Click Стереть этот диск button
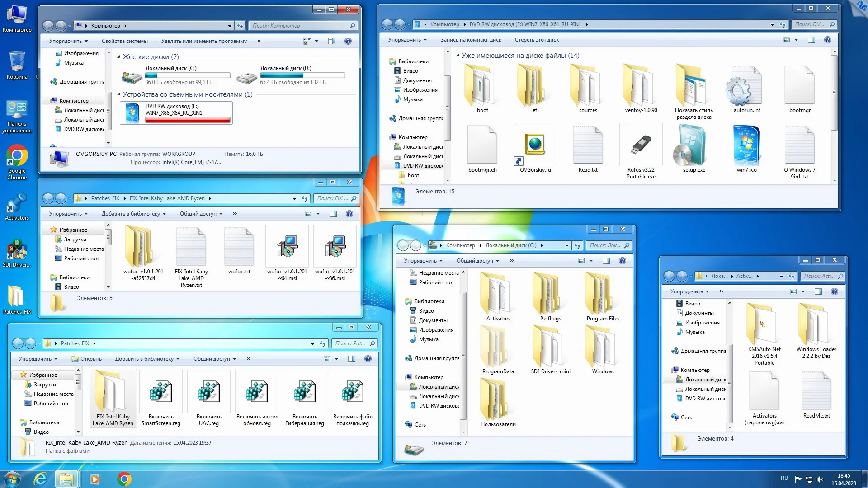The image size is (868, 488). coord(537,40)
